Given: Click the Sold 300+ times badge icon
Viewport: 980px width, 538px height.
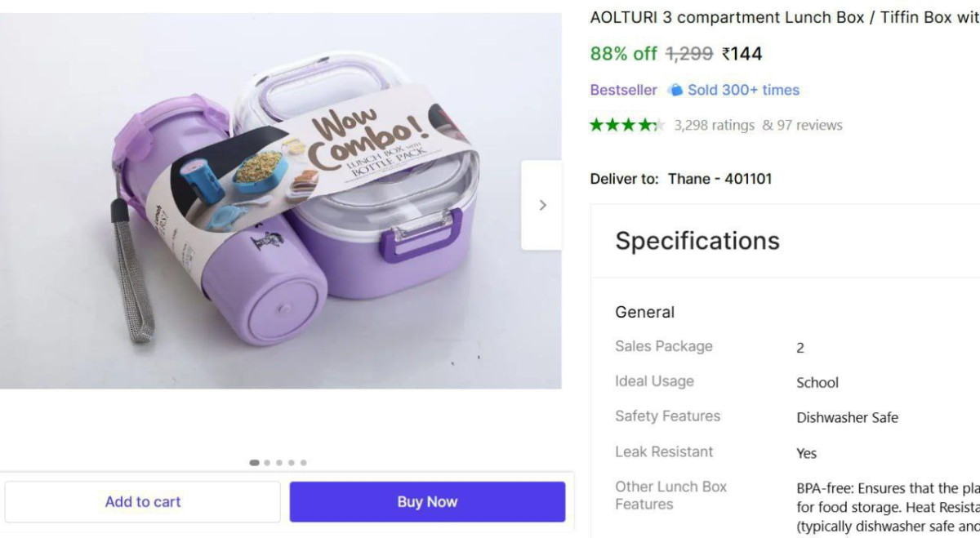Looking at the screenshot, I should click(675, 90).
